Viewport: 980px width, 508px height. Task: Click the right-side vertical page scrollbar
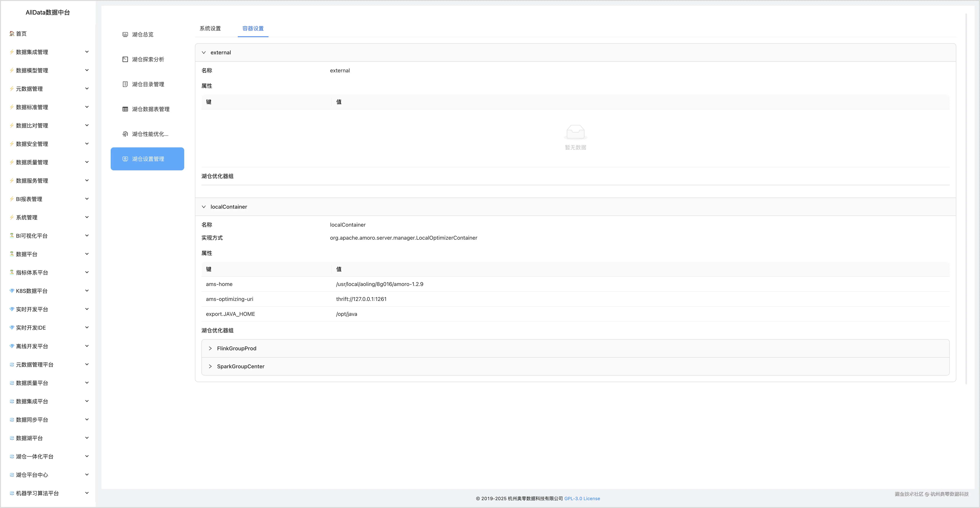pyautogui.click(x=966, y=198)
